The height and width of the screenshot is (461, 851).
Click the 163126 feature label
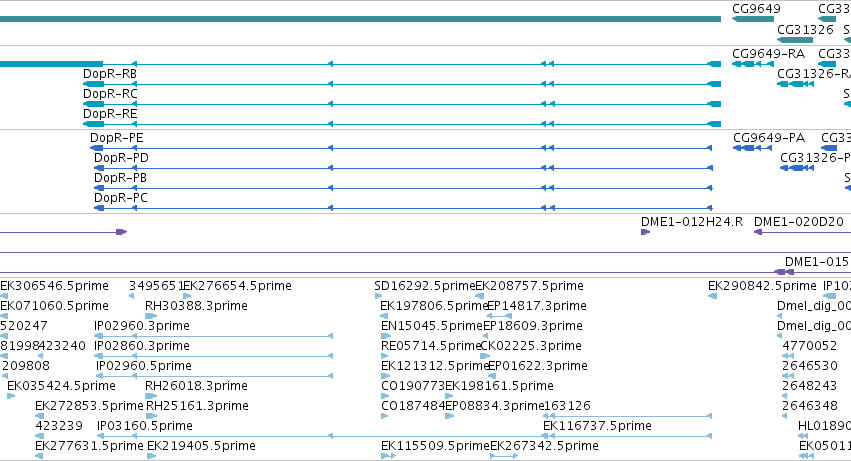click(x=567, y=407)
